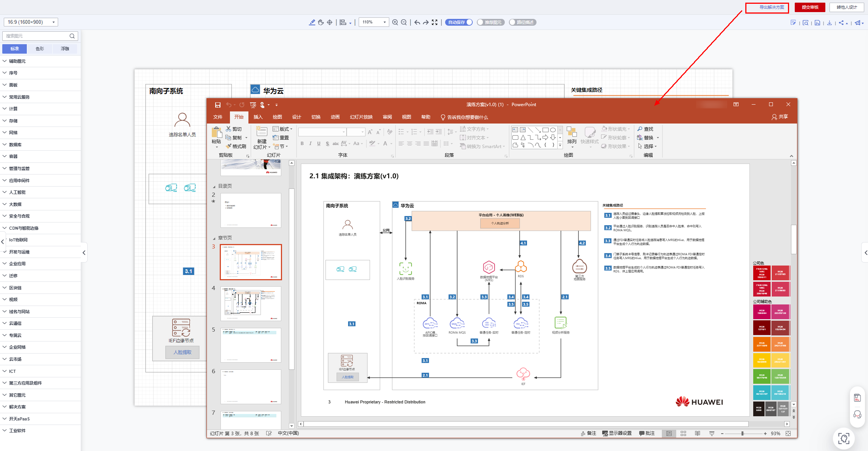Expand the 第三方应用及组件 category

[40, 383]
